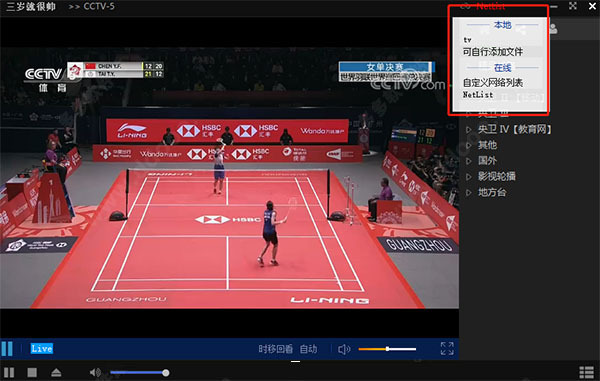Viewport: 600px width, 381px height.
Task: Adjust the orange overlay volume slider
Action: pyautogui.click(x=387, y=349)
